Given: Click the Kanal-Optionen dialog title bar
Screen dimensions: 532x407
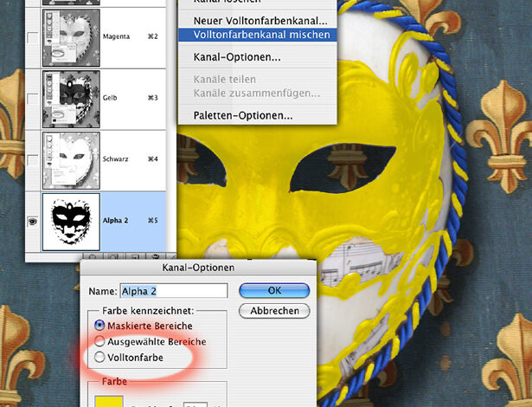Looking at the screenshot, I should click(198, 268).
